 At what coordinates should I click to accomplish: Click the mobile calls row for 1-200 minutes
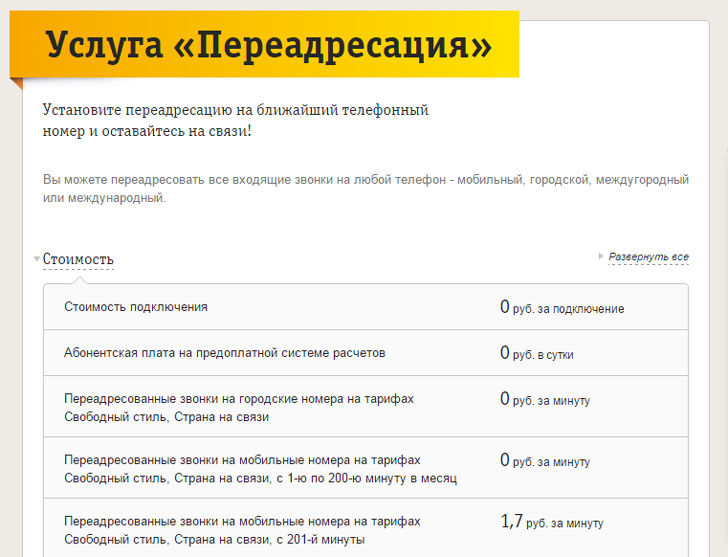coord(260,469)
